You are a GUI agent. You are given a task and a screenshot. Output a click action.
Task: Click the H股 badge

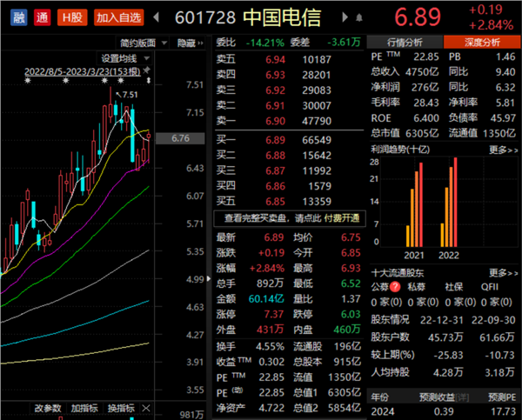pyautogui.click(x=70, y=17)
